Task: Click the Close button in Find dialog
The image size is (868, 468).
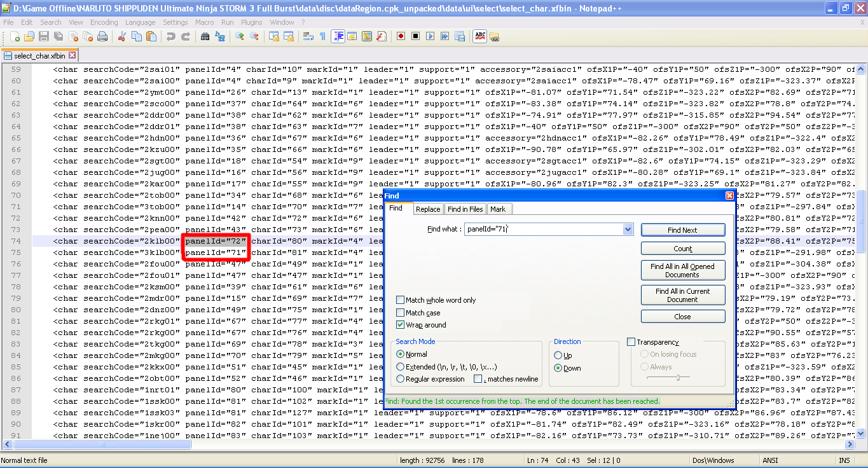Action: [683, 317]
